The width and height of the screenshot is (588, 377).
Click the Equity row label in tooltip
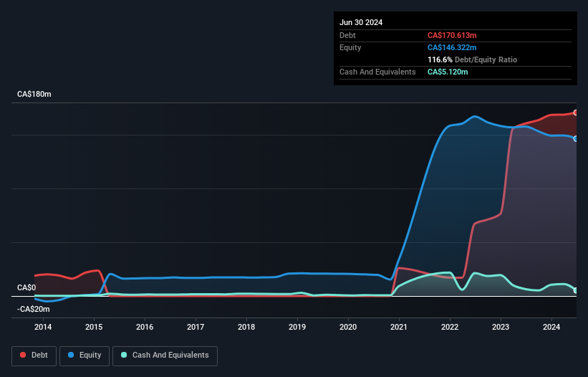click(x=350, y=47)
